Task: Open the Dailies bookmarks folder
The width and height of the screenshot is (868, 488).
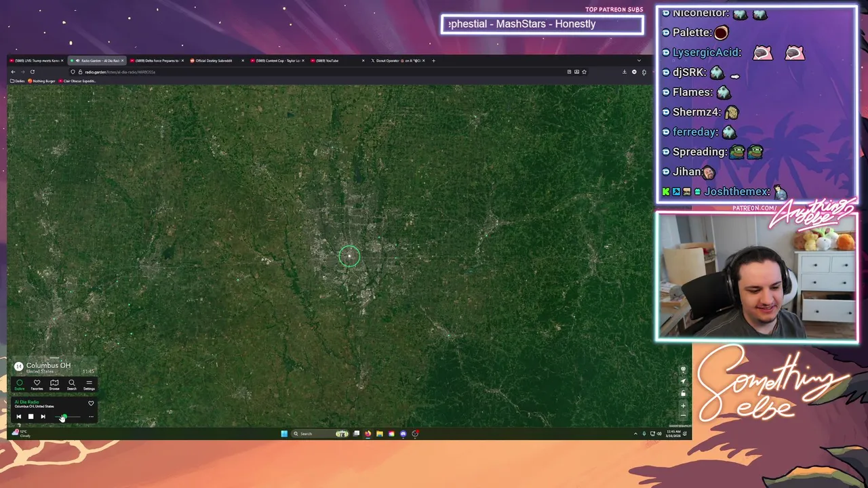Action: pyautogui.click(x=18, y=81)
